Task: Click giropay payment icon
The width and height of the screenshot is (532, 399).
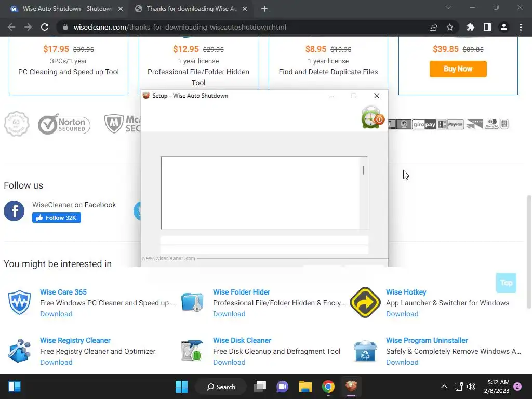Action: pyautogui.click(x=424, y=124)
